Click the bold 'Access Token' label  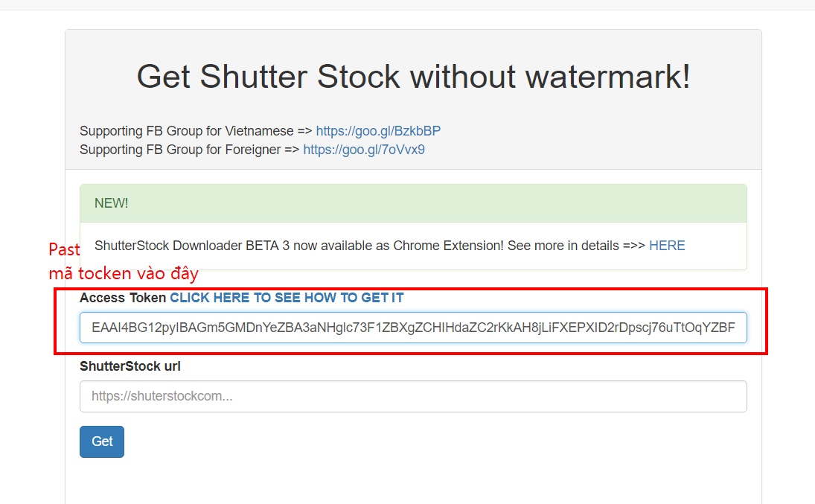pos(123,298)
